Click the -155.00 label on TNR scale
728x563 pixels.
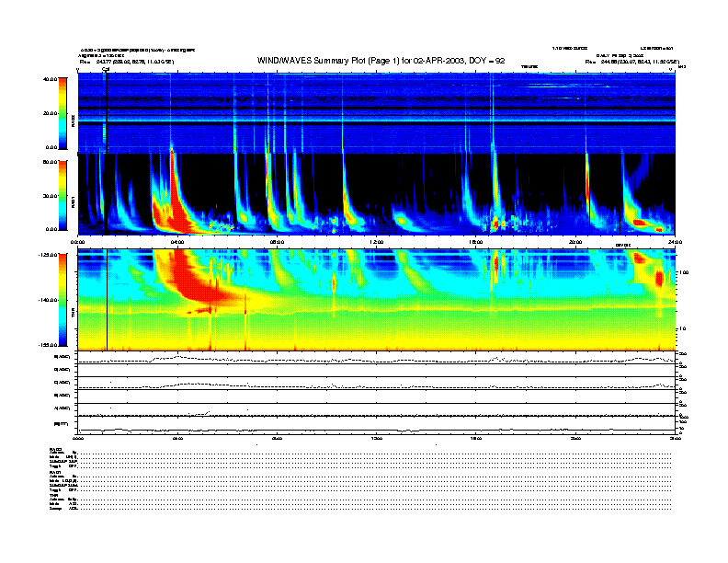pyautogui.click(x=48, y=345)
